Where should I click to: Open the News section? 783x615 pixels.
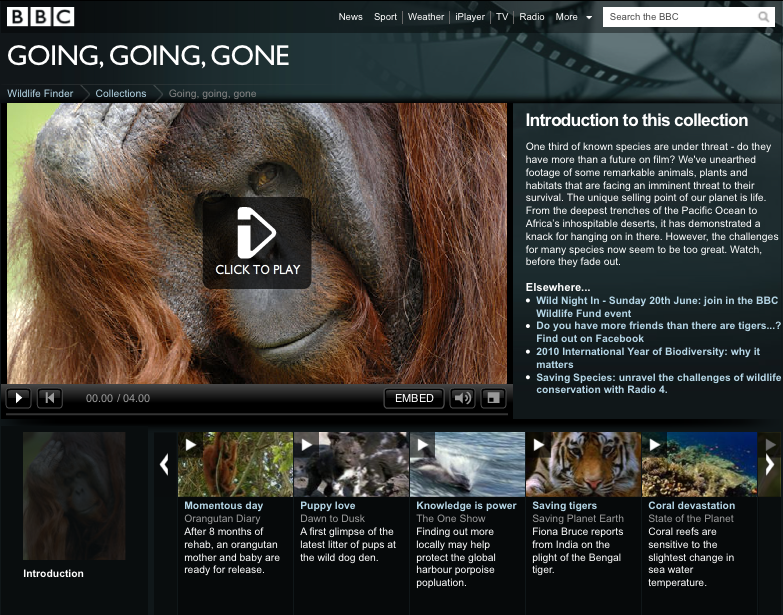351,17
